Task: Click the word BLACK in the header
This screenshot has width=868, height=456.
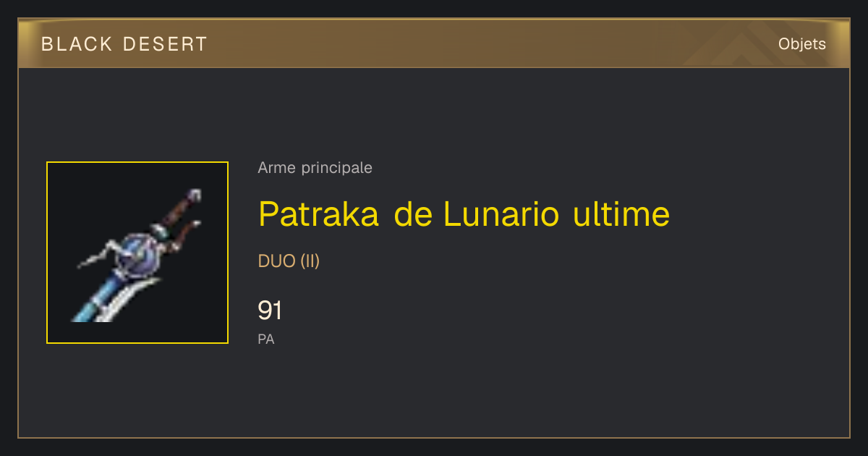Action: (77, 44)
